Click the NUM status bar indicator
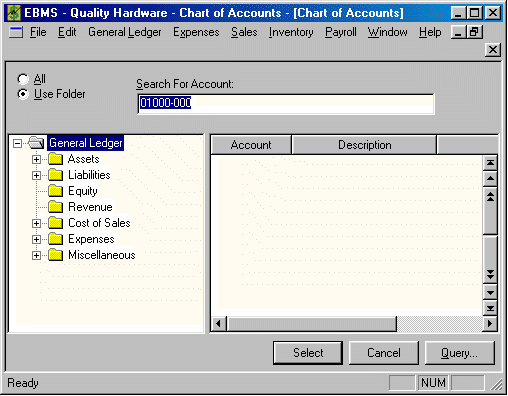This screenshot has height=396, width=508. (x=433, y=383)
